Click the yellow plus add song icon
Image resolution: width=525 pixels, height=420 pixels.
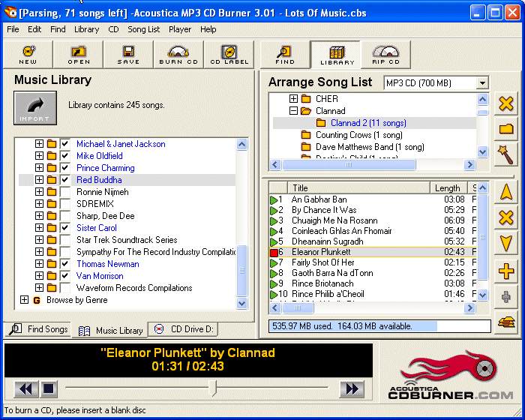point(506,271)
